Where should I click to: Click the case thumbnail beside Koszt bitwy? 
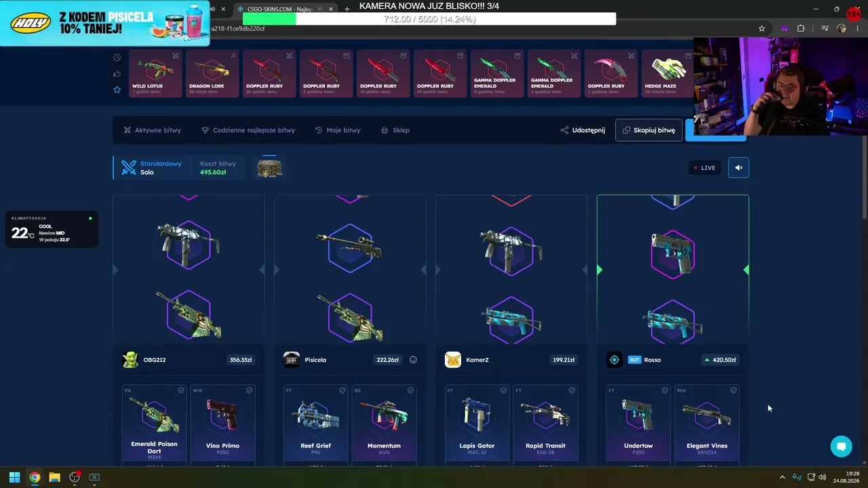click(269, 167)
